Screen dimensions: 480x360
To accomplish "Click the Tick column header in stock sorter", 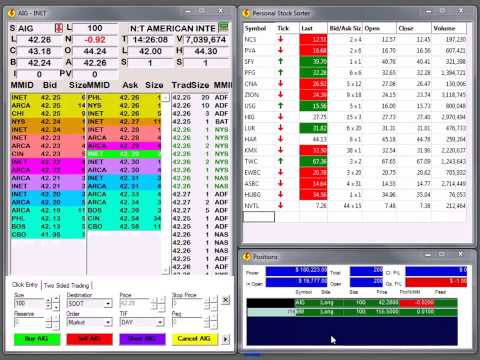I will (287, 28).
